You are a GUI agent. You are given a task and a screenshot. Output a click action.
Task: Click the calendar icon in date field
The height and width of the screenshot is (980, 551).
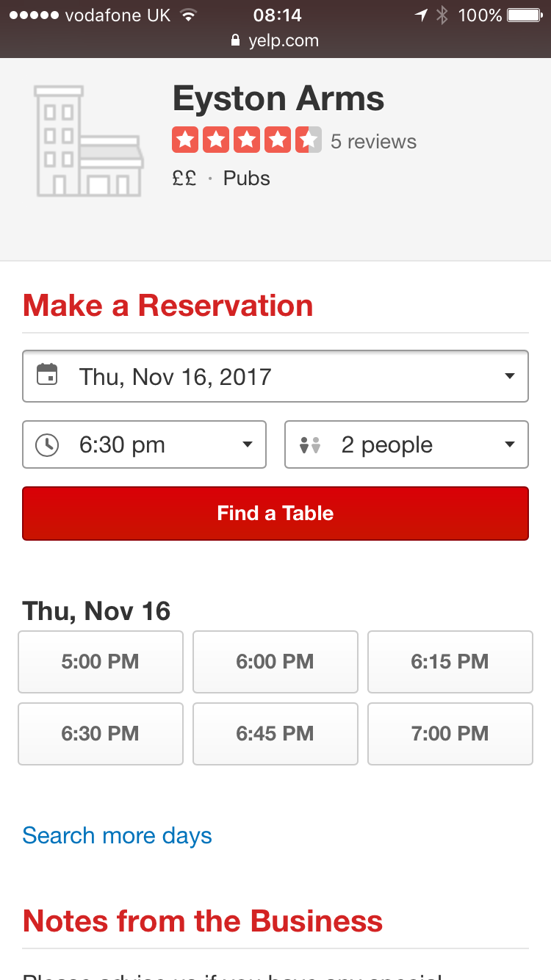tap(47, 375)
